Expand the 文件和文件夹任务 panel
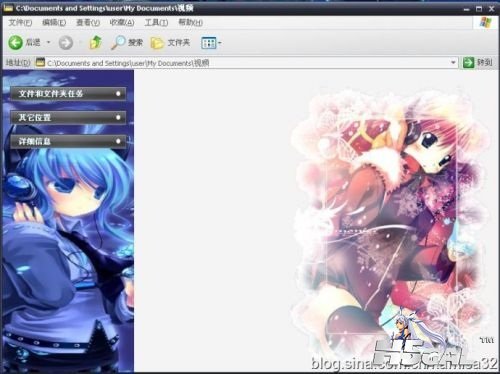The width and height of the screenshot is (500, 374). [68, 94]
